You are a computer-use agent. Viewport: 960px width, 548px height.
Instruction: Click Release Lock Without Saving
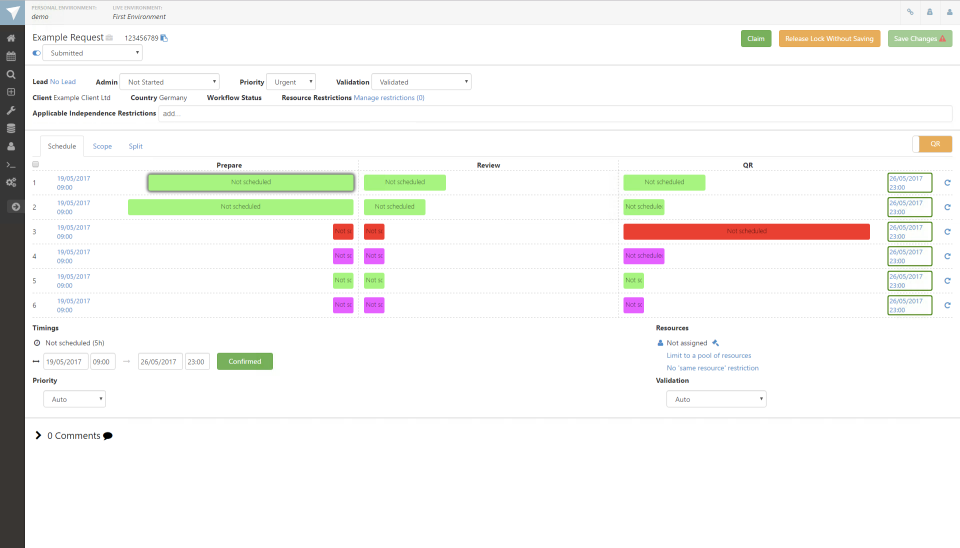click(x=830, y=39)
